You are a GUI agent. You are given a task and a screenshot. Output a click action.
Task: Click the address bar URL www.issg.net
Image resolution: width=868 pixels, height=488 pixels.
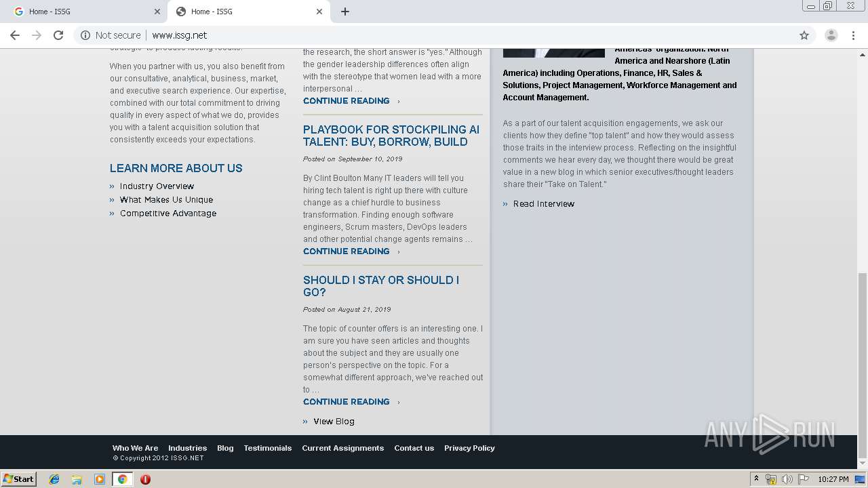[x=180, y=35]
